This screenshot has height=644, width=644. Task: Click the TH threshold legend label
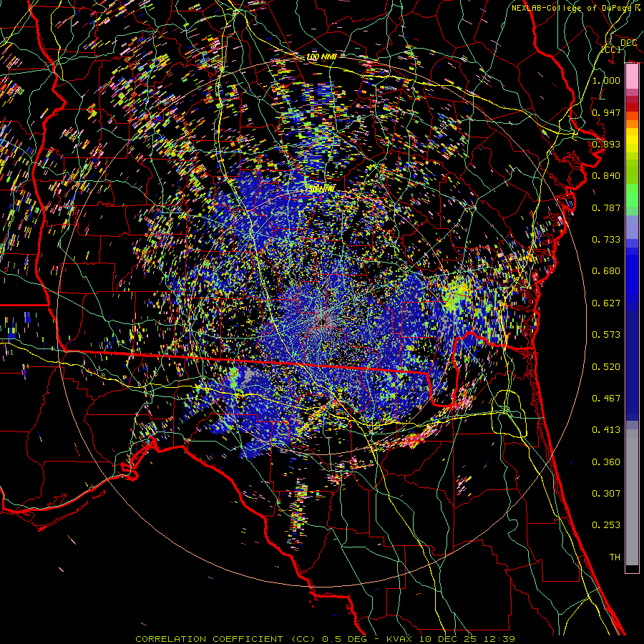point(615,557)
